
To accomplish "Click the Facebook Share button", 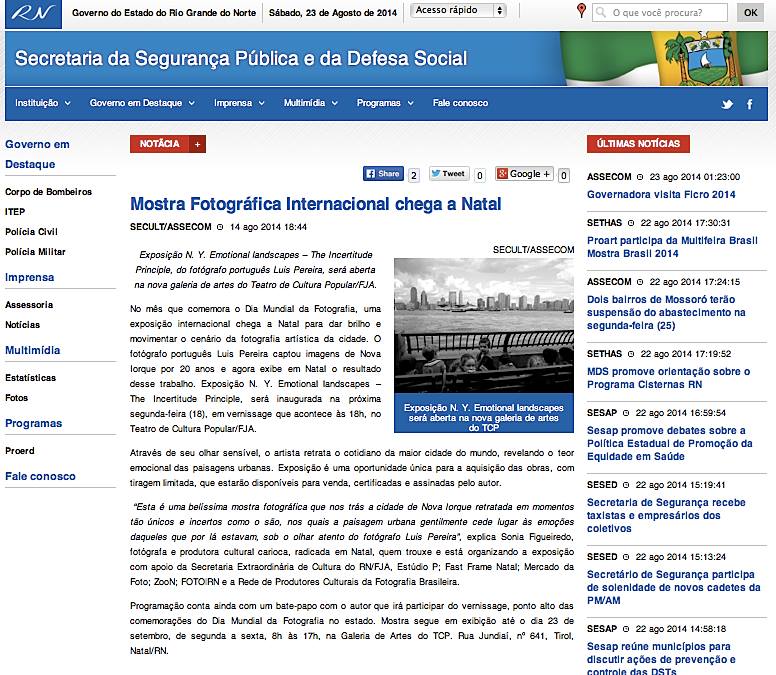I will (x=382, y=174).
